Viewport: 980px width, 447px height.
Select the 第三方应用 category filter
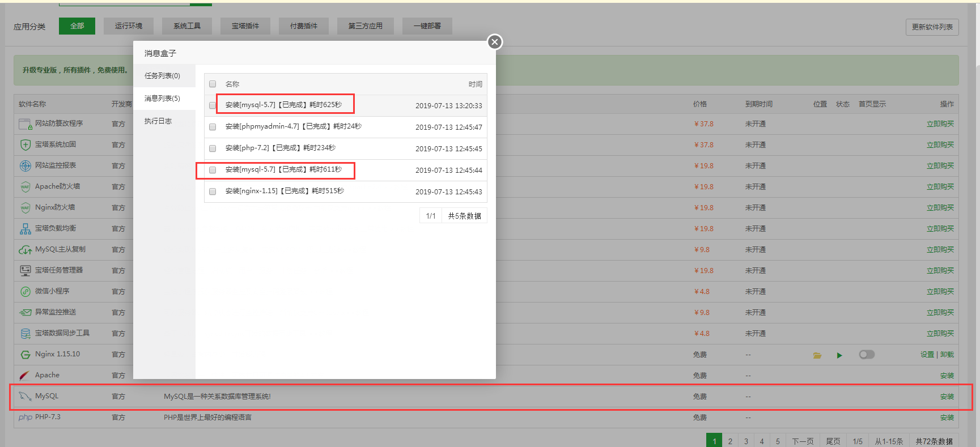[366, 26]
